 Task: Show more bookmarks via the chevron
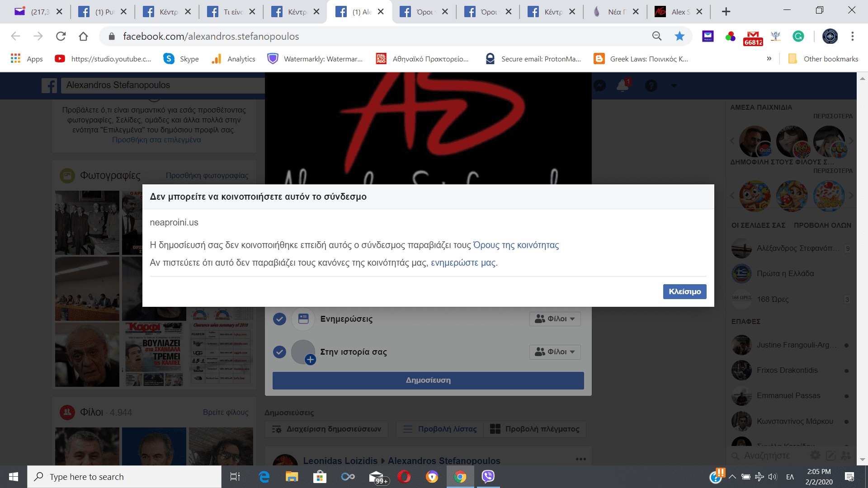click(769, 59)
